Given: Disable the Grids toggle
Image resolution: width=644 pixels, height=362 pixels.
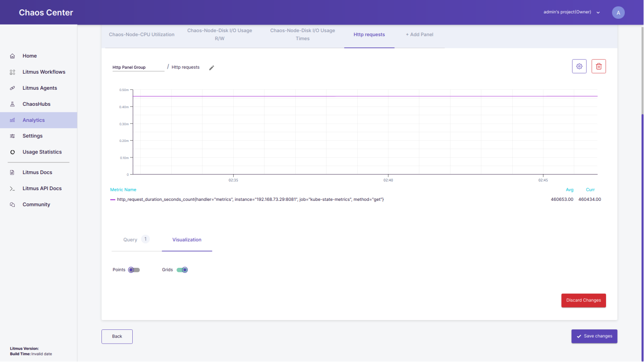Looking at the screenshot, I should click(x=182, y=270).
